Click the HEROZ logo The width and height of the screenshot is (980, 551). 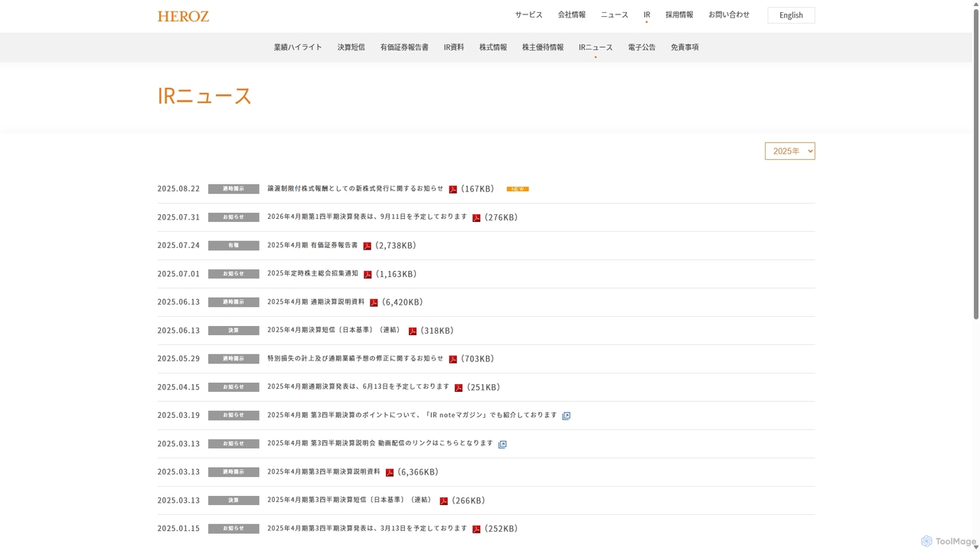point(183,16)
